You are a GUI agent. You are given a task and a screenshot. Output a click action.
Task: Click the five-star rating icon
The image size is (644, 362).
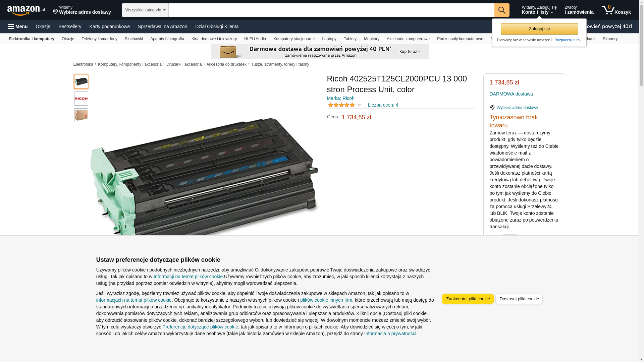click(341, 105)
